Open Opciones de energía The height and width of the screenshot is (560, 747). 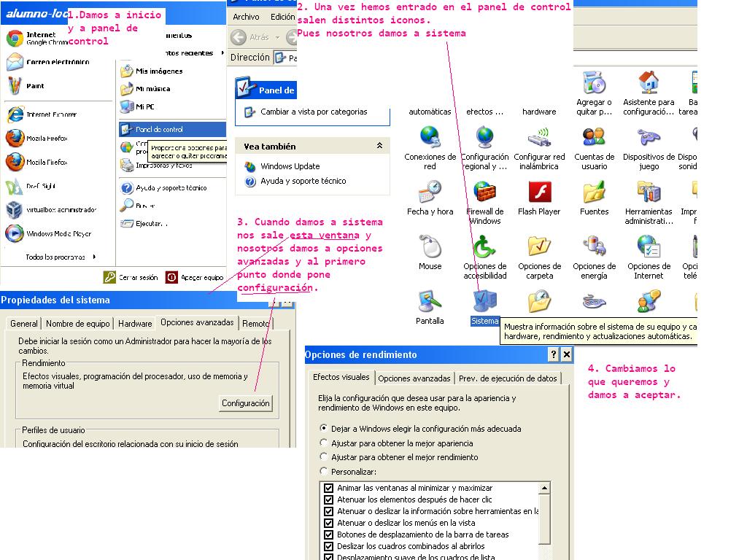pyautogui.click(x=594, y=257)
